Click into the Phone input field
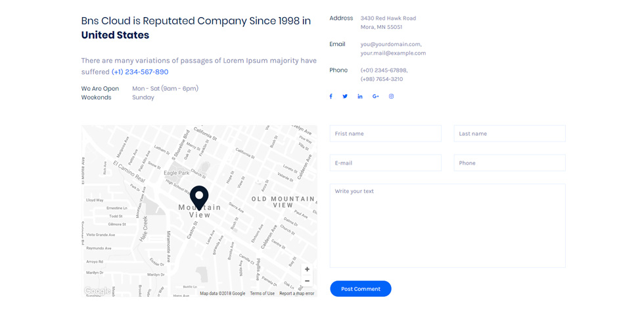Image resolution: width=644 pixels, height=310 pixels. tap(510, 163)
